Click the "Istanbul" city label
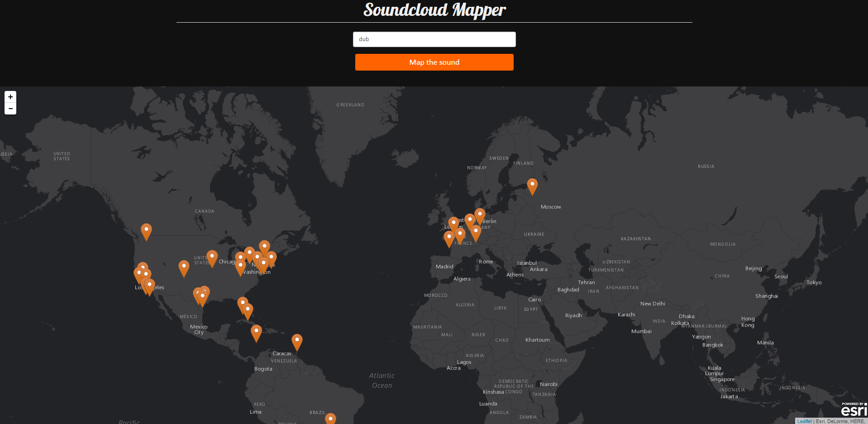This screenshot has width=868, height=424. point(527,263)
